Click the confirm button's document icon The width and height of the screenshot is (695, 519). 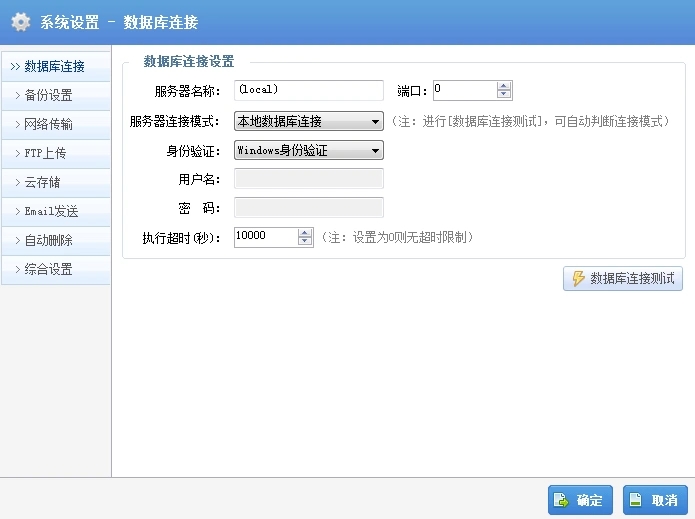[x=561, y=500]
